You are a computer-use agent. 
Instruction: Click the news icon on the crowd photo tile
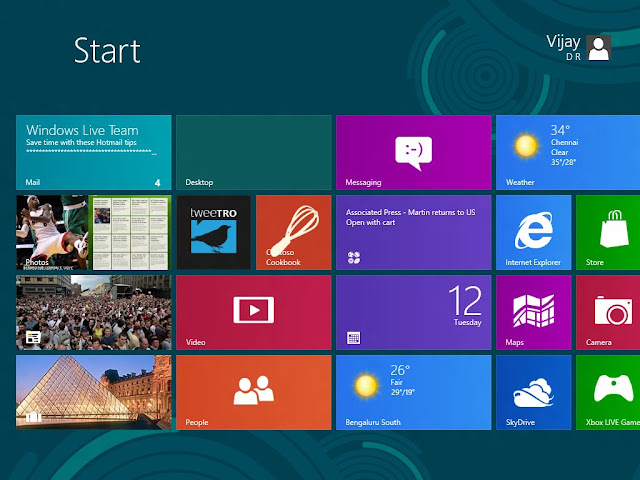pos(33,337)
